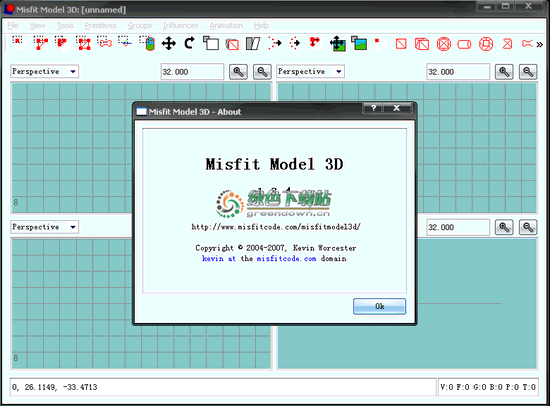The image size is (550, 406).
Task: Open the View menu
Action: [38, 26]
